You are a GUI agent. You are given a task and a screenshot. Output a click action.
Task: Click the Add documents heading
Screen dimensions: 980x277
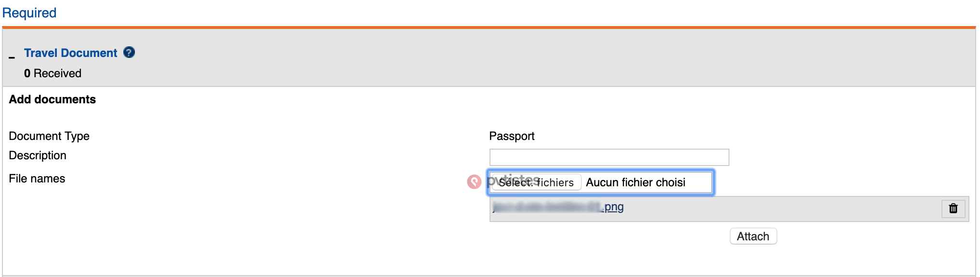coord(53,99)
